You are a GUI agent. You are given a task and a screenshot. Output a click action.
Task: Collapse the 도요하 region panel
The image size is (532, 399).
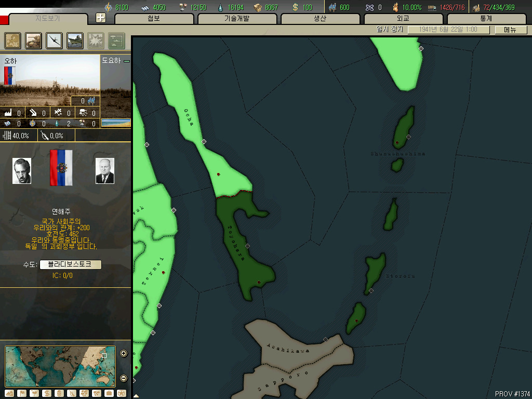[127, 61]
